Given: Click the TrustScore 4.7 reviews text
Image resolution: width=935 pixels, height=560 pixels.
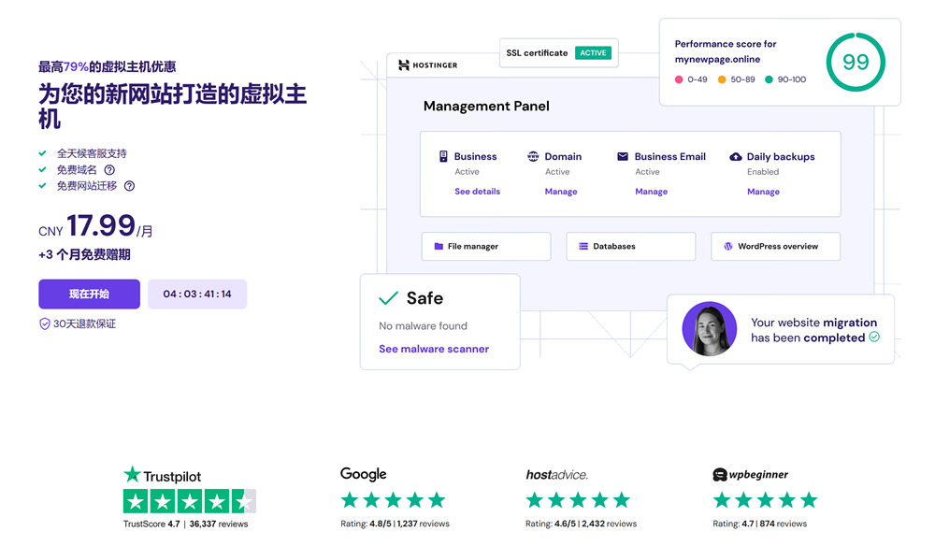Looking at the screenshot, I should (x=185, y=524).
